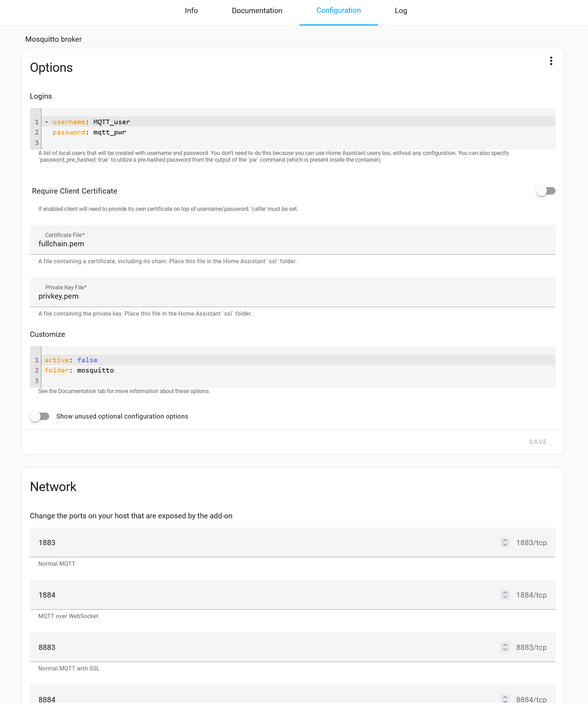Image resolution: width=588 pixels, height=703 pixels.
Task: Toggle Show unused optional configuration options
Action: (40, 416)
